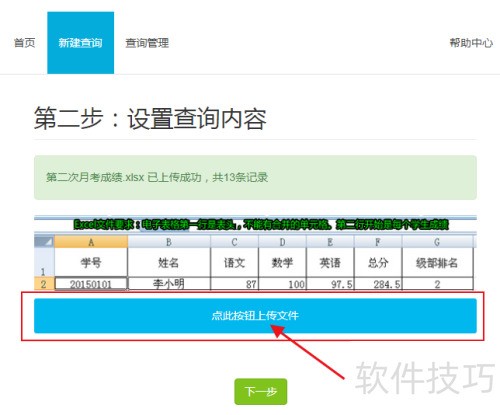Click the 数学 header cell
This screenshot has width=500, height=415.
tap(282, 262)
